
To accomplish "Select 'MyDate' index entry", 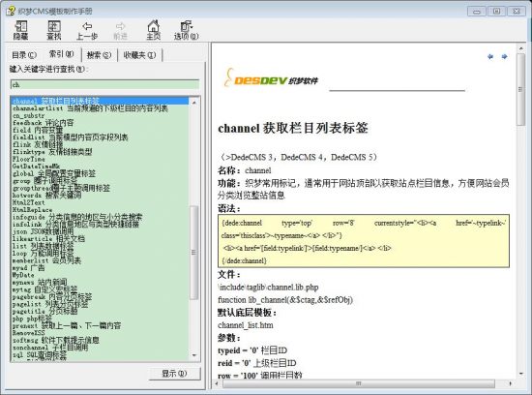I will point(23,275).
